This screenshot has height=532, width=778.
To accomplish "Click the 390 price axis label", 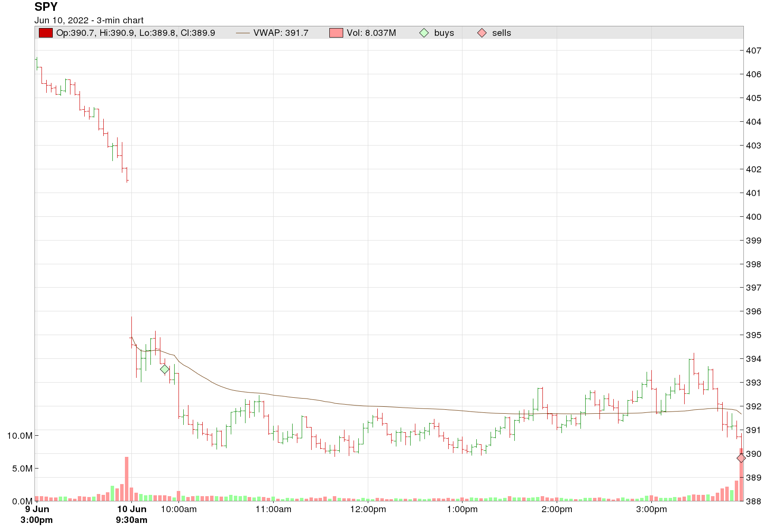I will (x=754, y=454).
